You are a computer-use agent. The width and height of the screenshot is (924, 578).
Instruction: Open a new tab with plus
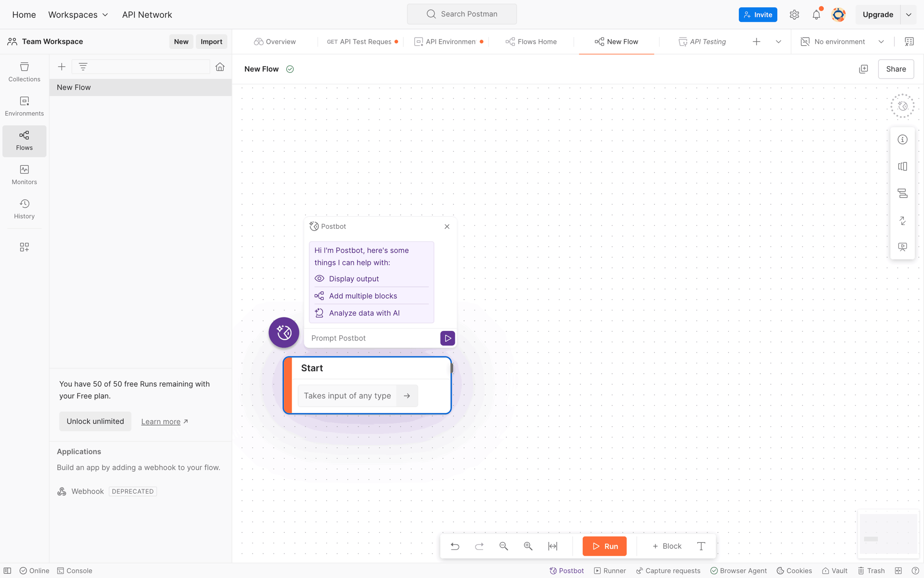(757, 42)
